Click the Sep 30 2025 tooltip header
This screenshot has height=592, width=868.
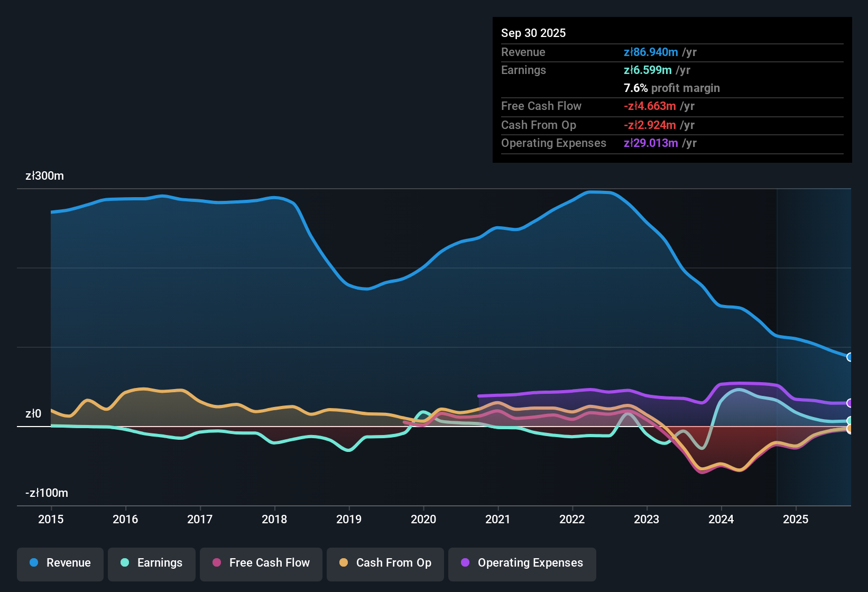click(533, 33)
